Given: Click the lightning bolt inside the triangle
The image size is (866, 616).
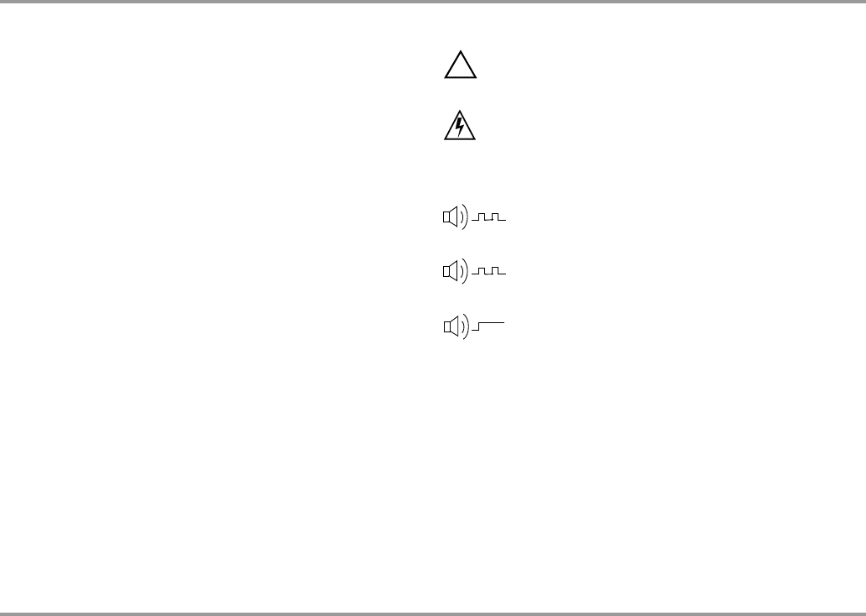Looking at the screenshot, I should 460,127.
